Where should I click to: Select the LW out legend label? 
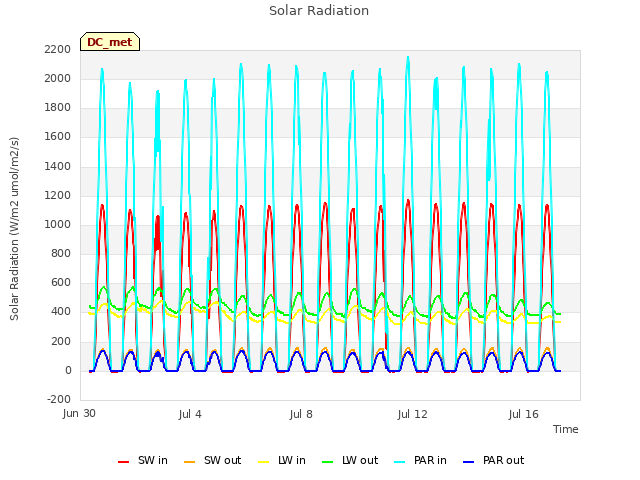pos(360,460)
